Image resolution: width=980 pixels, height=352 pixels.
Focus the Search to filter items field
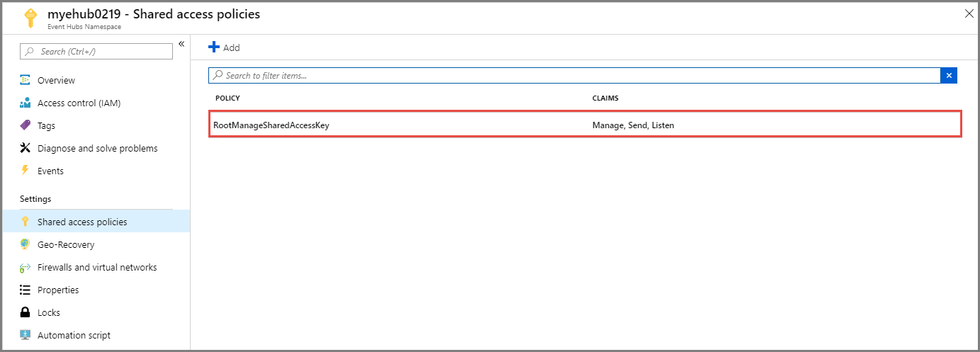(x=575, y=75)
